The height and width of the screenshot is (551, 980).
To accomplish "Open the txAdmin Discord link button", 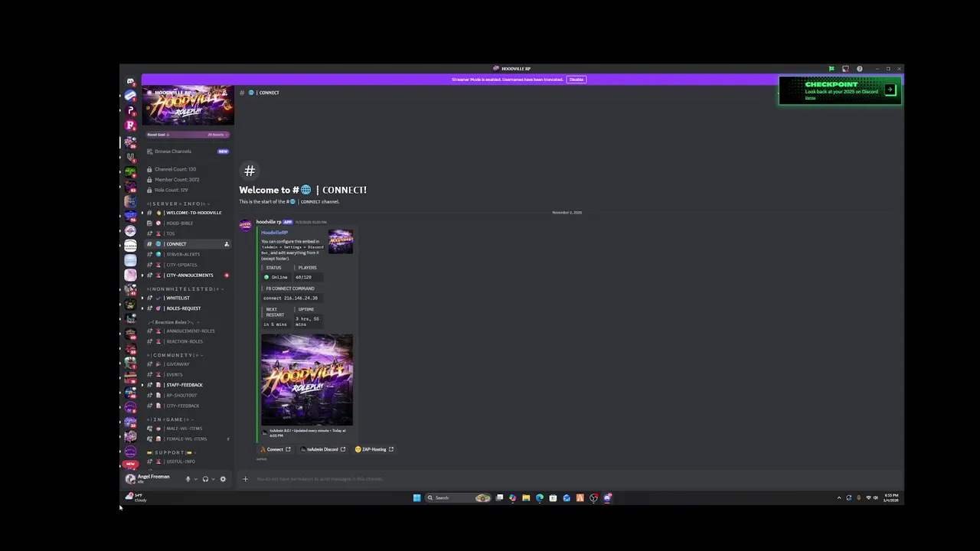I will point(323,449).
